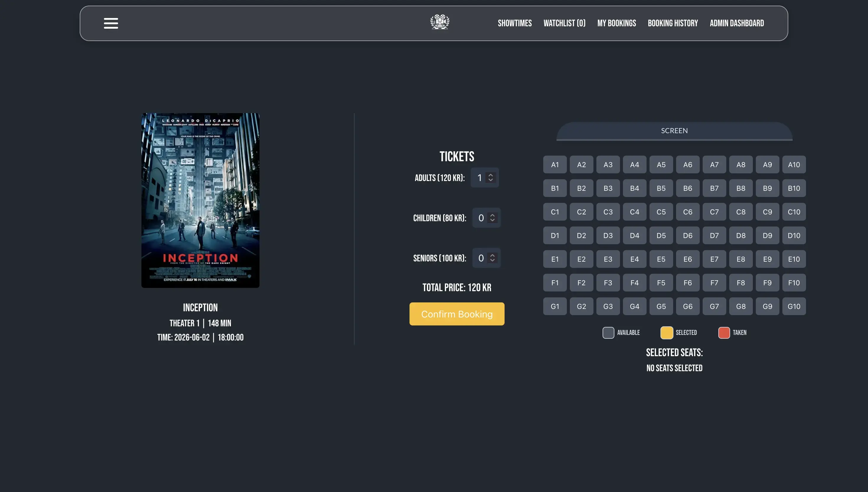Screen dimensions: 868x492
Task: Reserve seat E5
Action: [x=661, y=259]
